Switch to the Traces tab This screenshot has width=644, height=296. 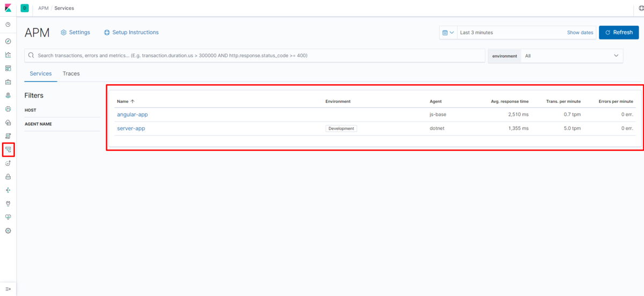coord(71,73)
